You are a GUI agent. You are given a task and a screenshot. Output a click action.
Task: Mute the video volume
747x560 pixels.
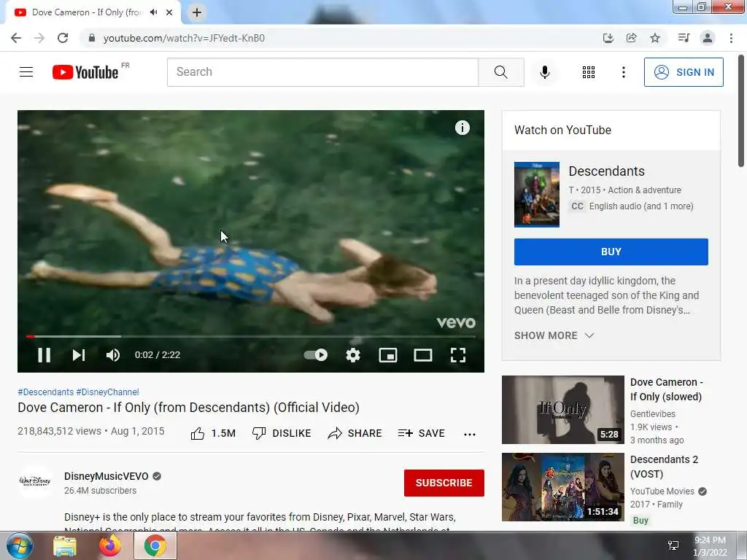113,355
